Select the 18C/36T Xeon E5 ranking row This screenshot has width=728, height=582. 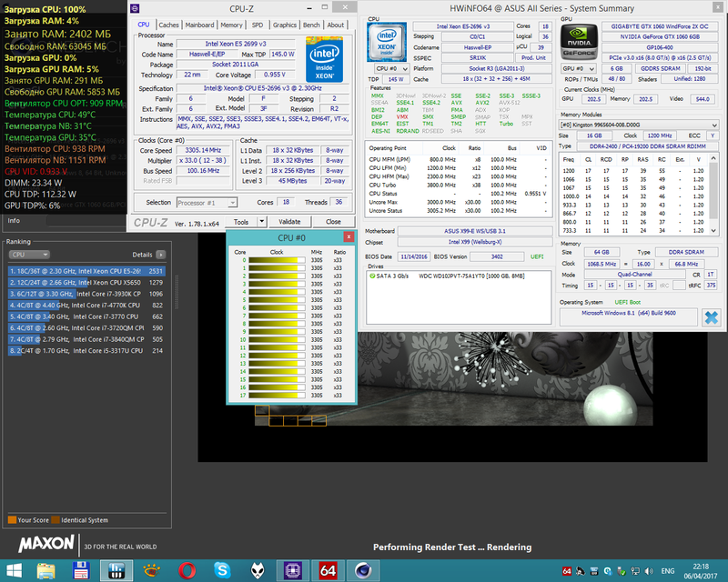click(86, 271)
